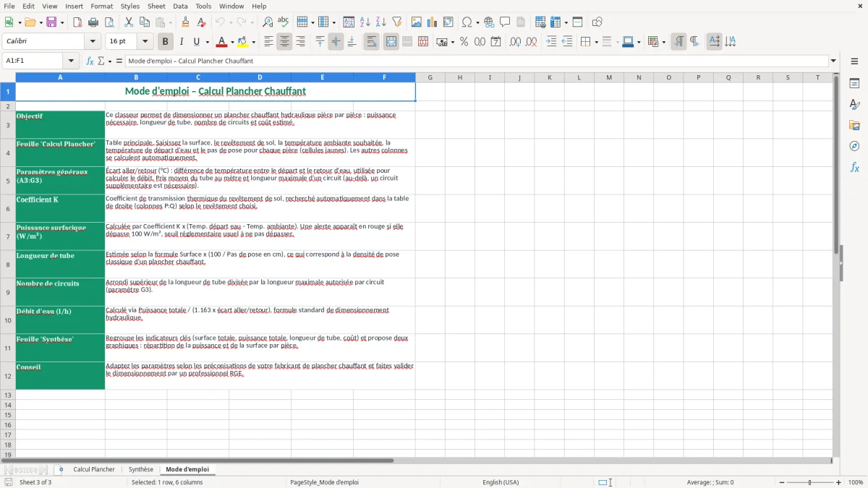Open the sidebar Properties panel icon
The height and width of the screenshot is (488, 868).
coord(854,83)
